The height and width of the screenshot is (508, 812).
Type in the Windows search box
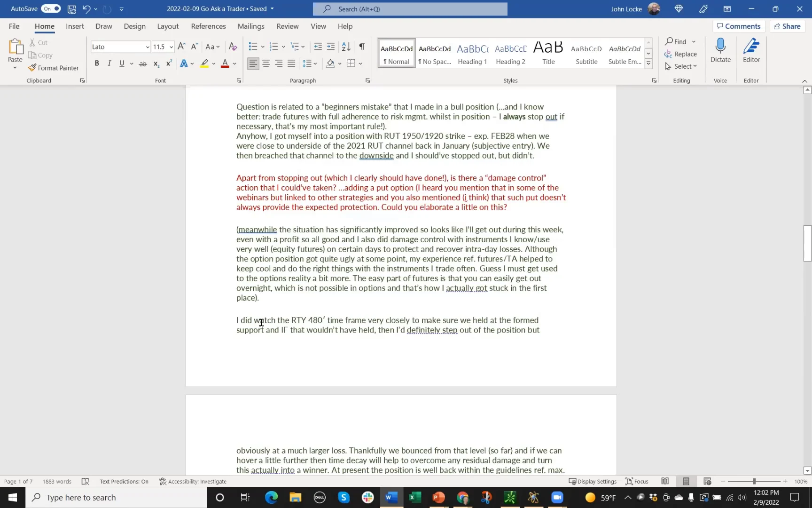coord(117,498)
